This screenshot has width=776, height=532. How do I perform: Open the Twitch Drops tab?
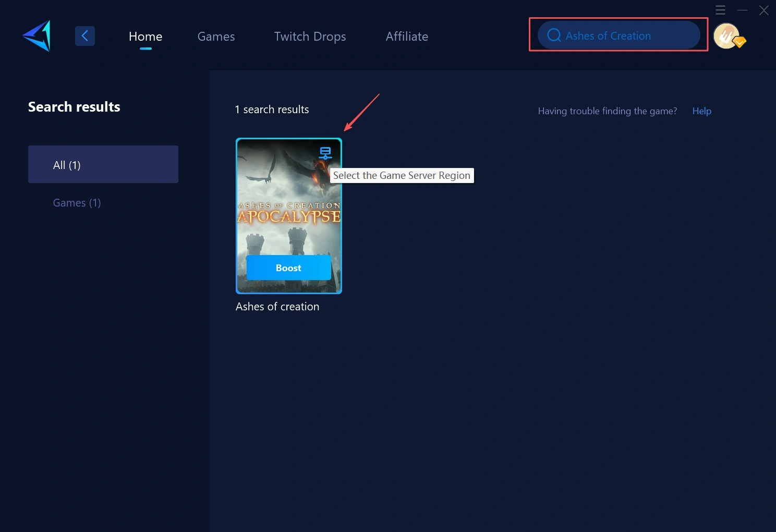pos(310,36)
